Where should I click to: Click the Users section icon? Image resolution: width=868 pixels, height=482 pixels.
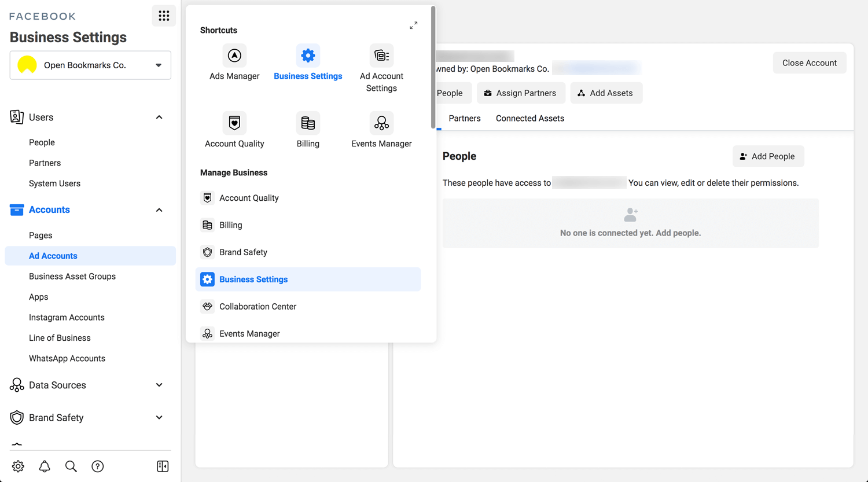click(x=17, y=117)
